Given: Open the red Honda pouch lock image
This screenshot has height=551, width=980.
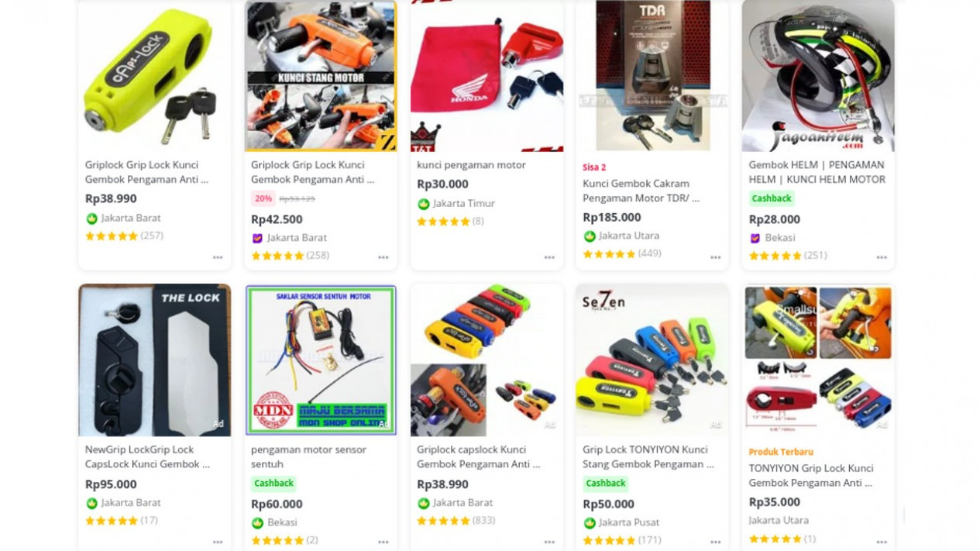Looking at the screenshot, I should pos(487,76).
